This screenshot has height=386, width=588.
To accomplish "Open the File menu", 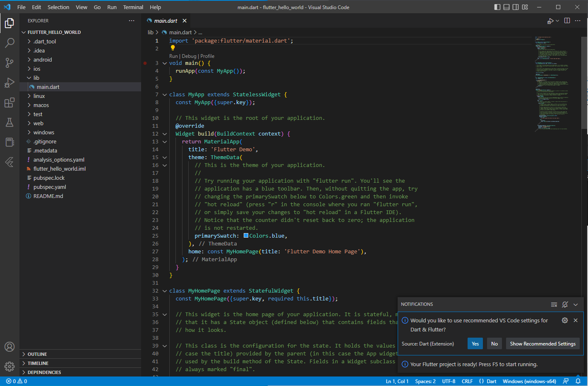I will (22, 7).
